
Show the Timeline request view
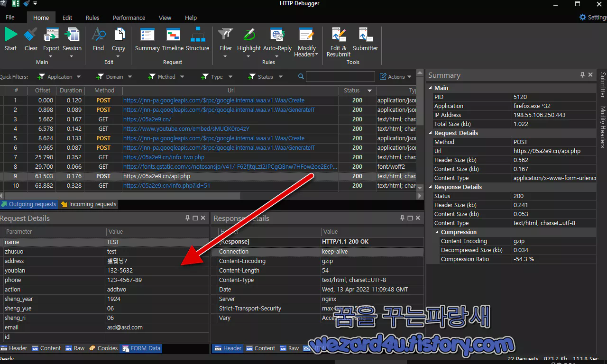(173, 35)
